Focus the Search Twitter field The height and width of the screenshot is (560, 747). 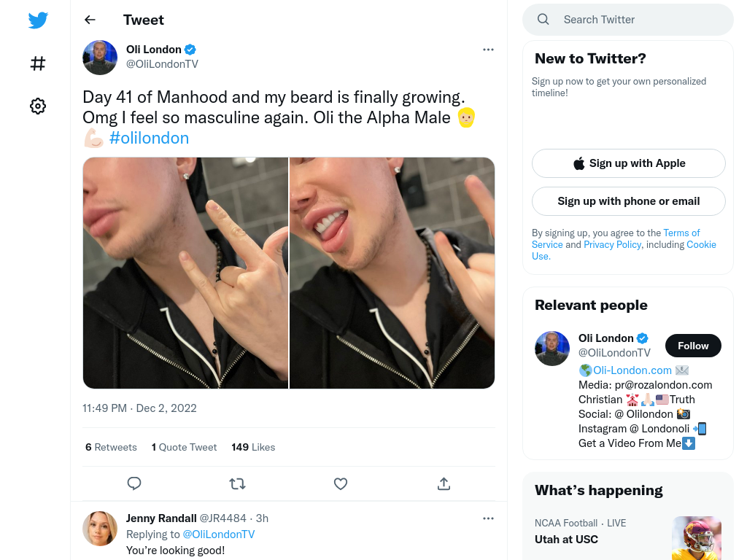tap(628, 20)
